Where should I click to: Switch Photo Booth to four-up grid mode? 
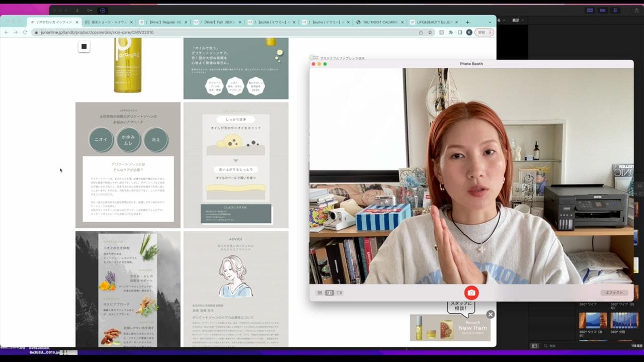(x=319, y=293)
